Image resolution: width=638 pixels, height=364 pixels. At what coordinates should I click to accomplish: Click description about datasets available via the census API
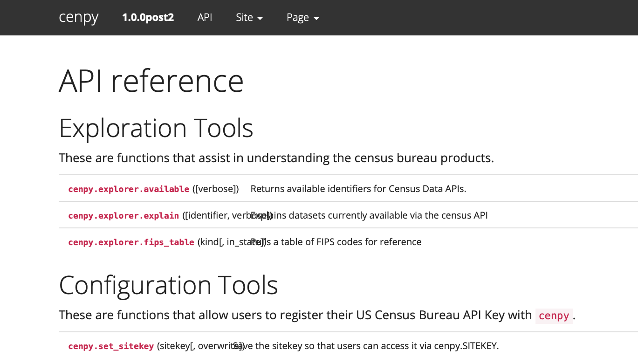(369, 215)
